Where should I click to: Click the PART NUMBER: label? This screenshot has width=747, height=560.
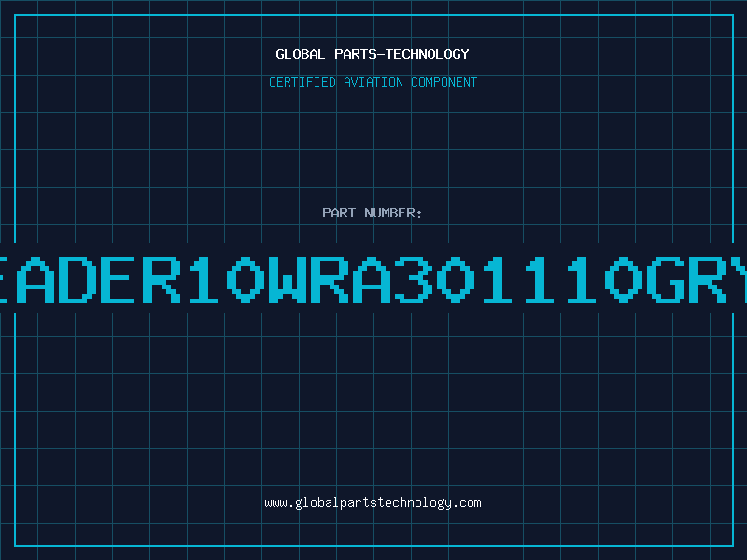[x=373, y=213]
